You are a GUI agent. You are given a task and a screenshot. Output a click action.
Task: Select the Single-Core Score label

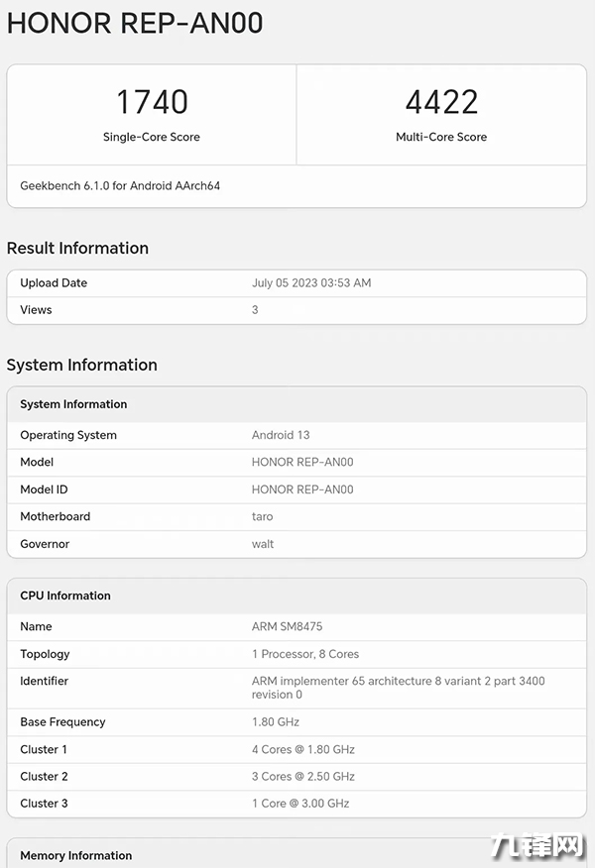click(152, 137)
